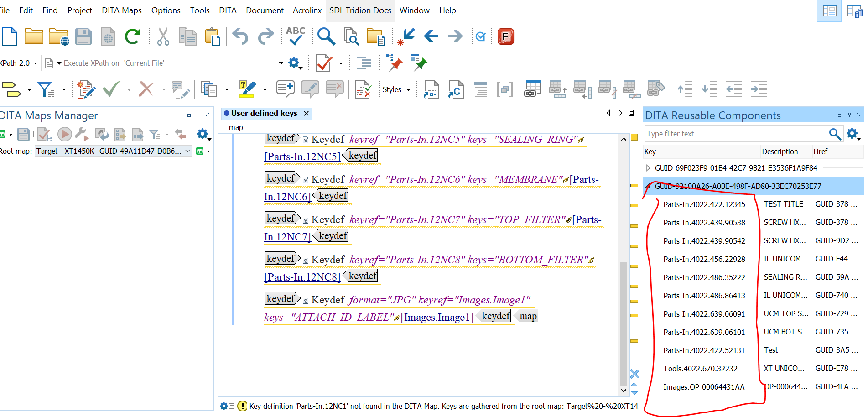Follow the [Images.Image1] link
Screen dimensions: 868x417
point(437,317)
